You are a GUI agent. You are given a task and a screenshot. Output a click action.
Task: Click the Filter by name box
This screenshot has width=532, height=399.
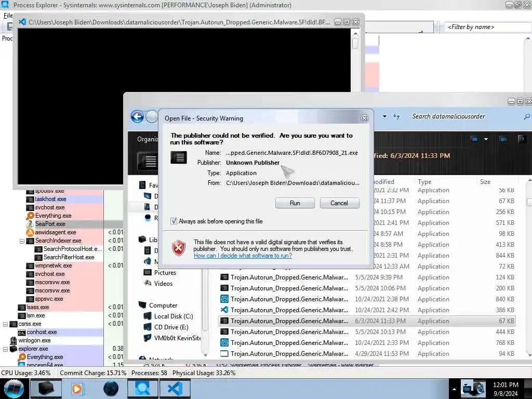point(488,27)
